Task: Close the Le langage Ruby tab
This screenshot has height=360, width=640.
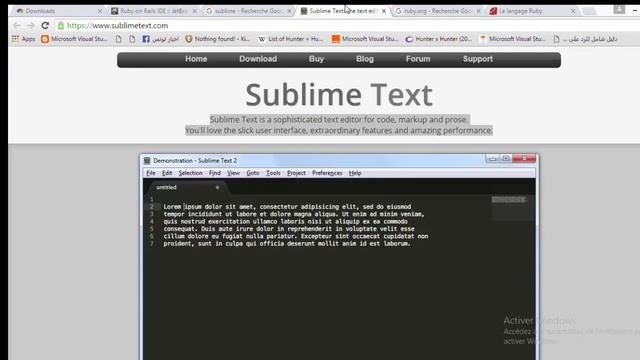Action: 573,11
